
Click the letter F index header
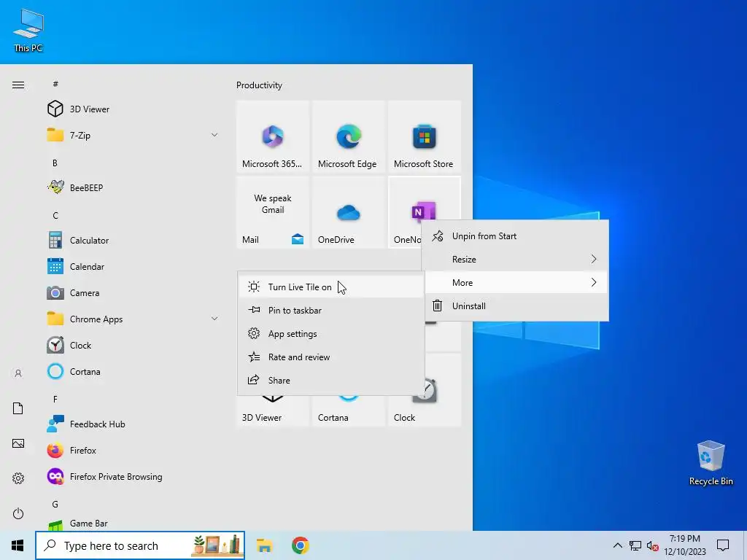tap(55, 399)
